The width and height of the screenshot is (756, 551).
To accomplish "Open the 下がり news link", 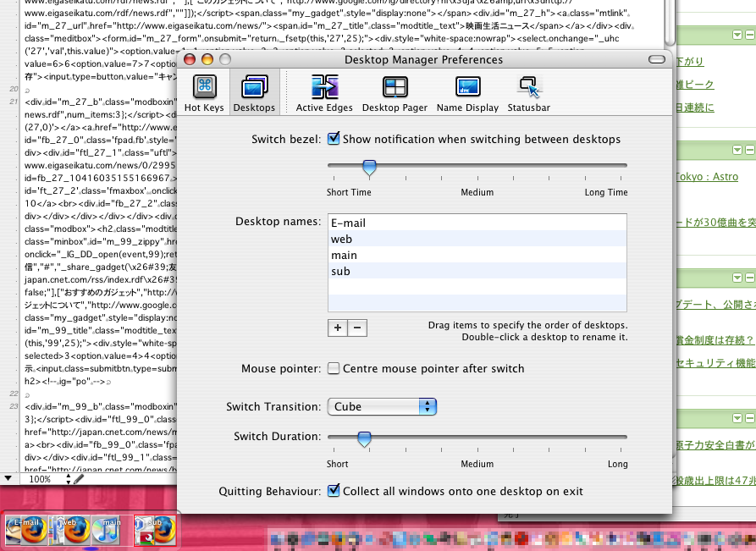I will click(690, 62).
